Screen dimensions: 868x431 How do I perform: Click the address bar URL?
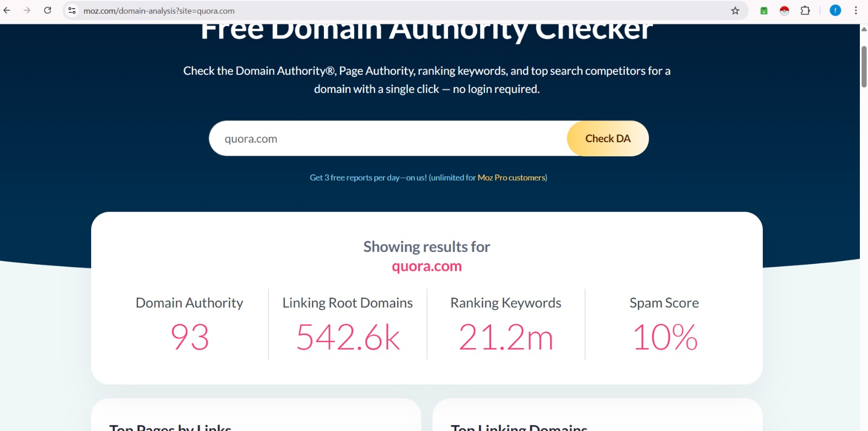[x=159, y=11]
